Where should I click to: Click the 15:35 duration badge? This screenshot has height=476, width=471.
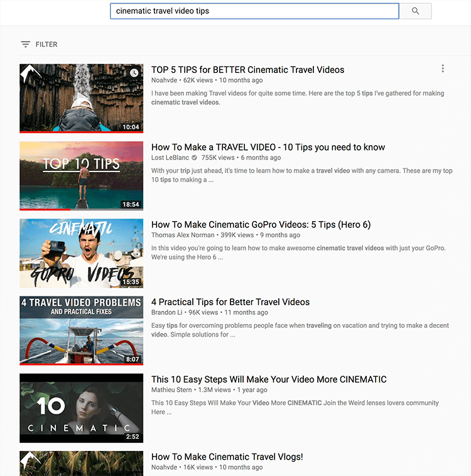coord(131,282)
